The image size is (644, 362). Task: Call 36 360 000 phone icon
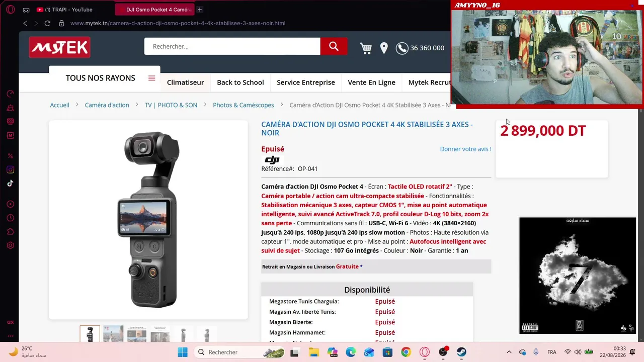402,48
